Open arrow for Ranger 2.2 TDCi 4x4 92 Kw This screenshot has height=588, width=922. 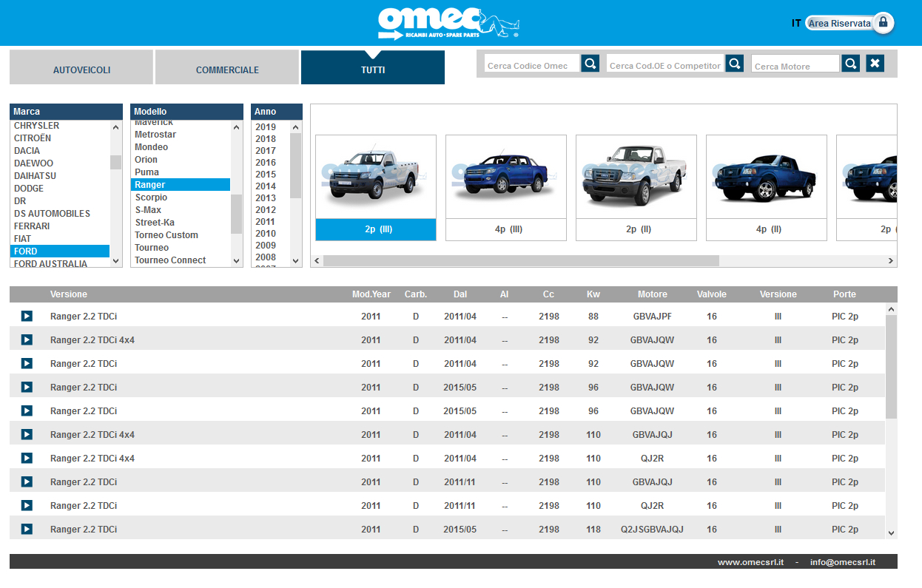click(27, 339)
